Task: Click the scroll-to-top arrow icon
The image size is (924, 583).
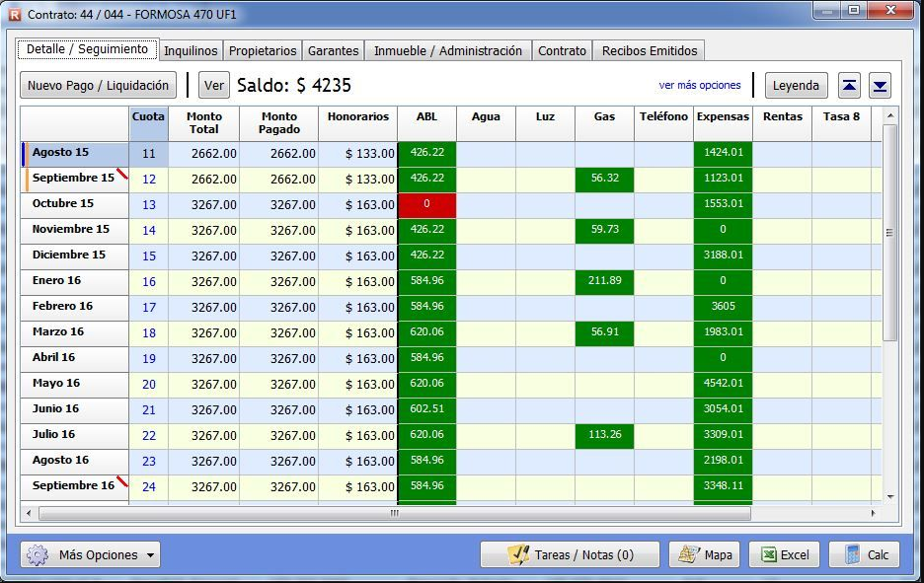Action: pyautogui.click(x=849, y=86)
